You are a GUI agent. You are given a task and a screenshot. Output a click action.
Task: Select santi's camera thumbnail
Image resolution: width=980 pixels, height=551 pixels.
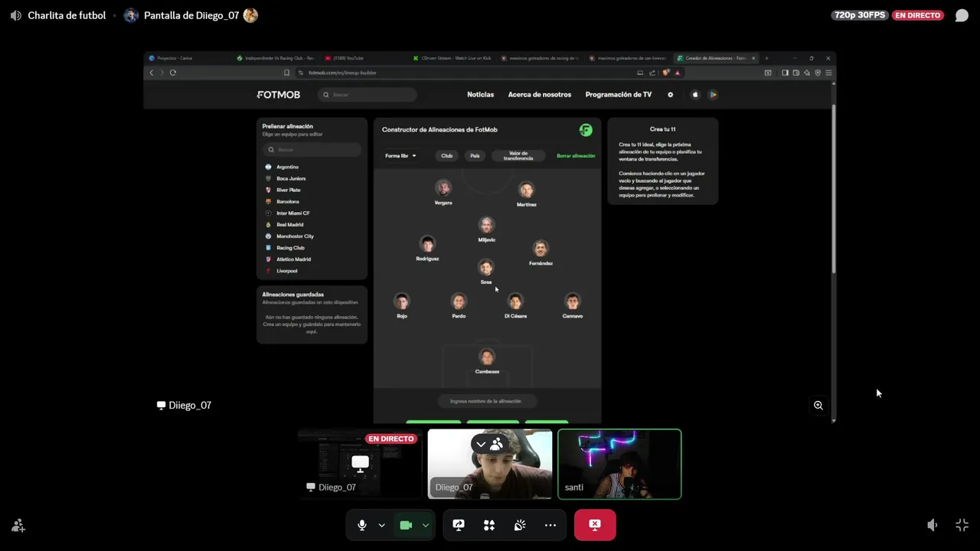(x=619, y=464)
